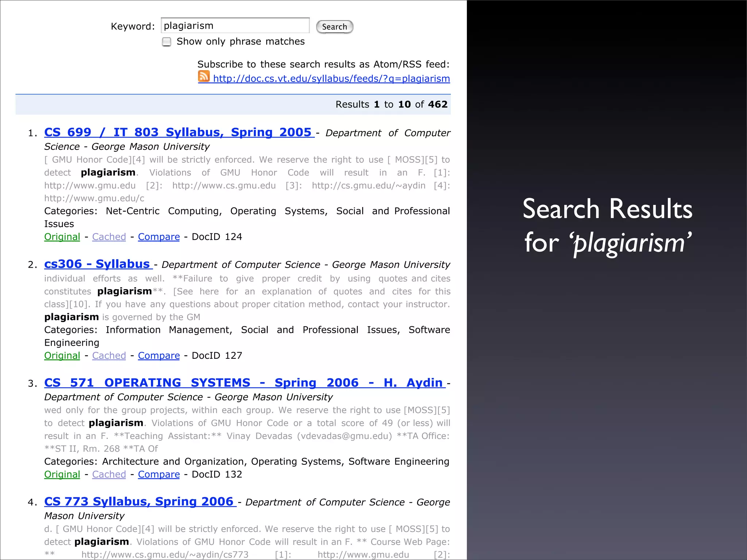Screen dimensions: 747x560
Task: Click 'DocID 127' text
Action: (217, 356)
